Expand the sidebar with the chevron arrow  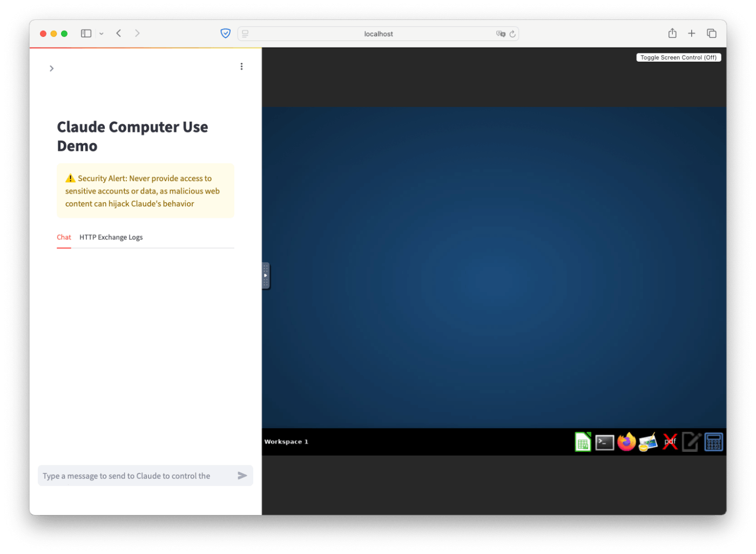tap(51, 69)
